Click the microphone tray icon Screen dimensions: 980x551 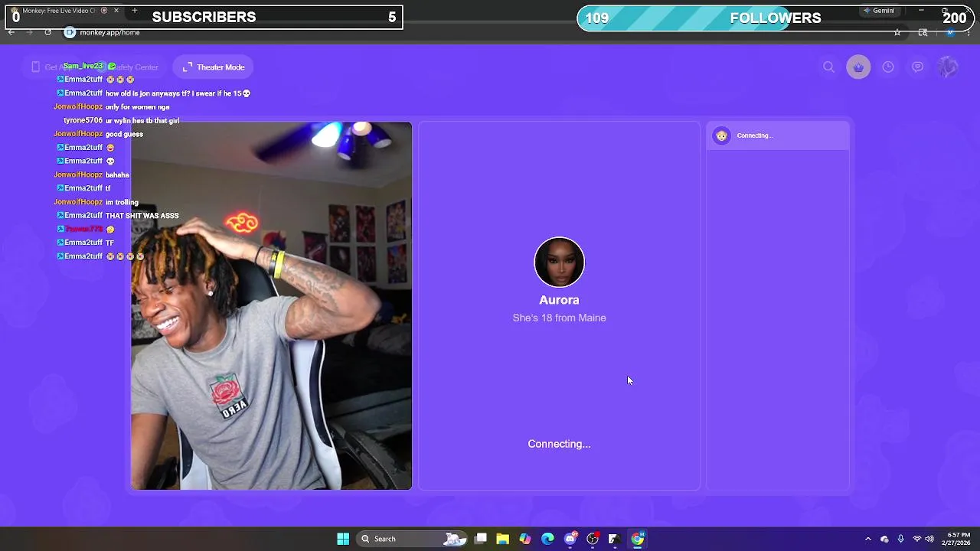point(900,539)
